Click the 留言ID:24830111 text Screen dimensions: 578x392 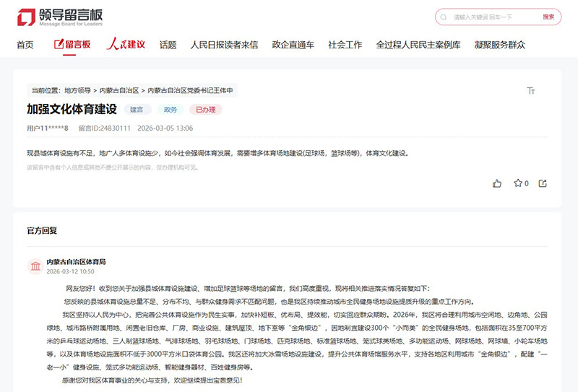pyautogui.click(x=105, y=129)
